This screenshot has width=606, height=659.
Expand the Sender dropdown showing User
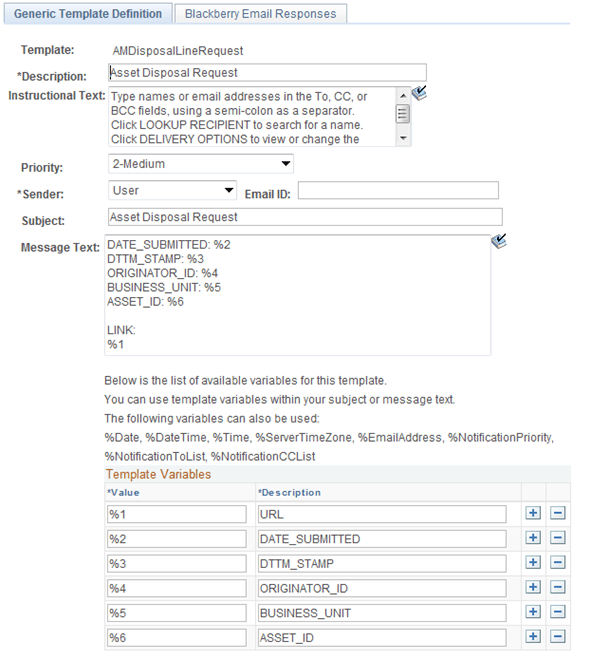(x=172, y=190)
